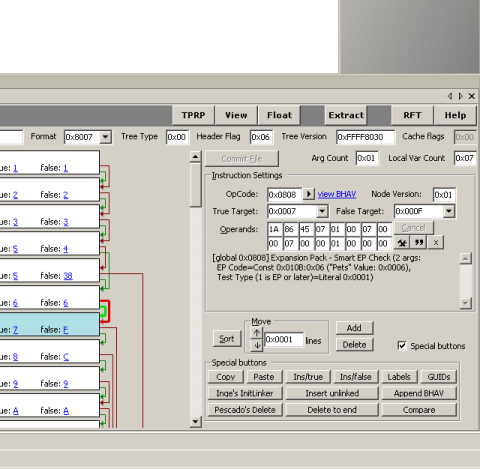Click description box scroll up arrow

pos(465,258)
